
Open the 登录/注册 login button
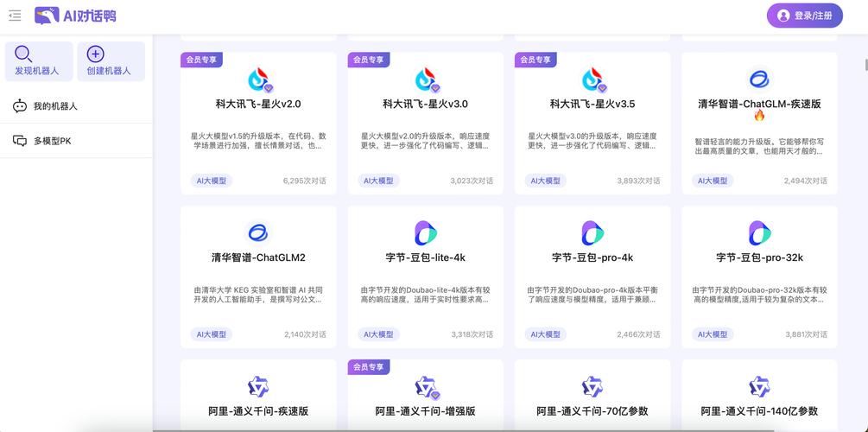(804, 16)
